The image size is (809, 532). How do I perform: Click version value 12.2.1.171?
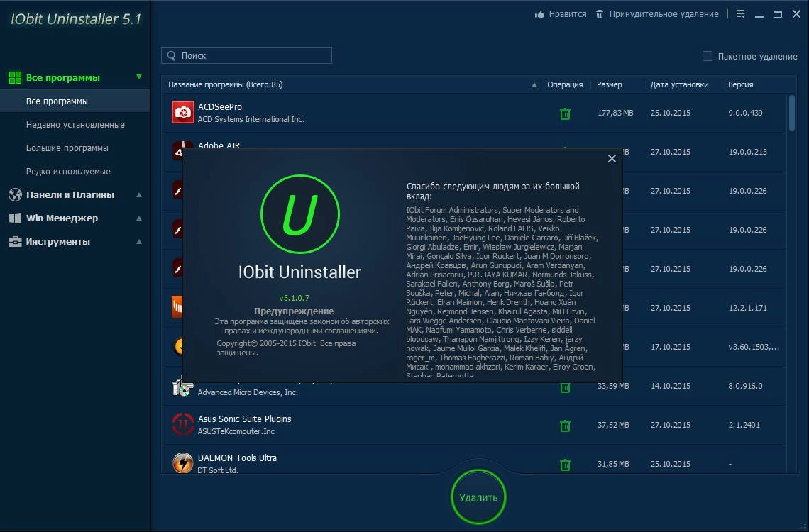click(747, 309)
